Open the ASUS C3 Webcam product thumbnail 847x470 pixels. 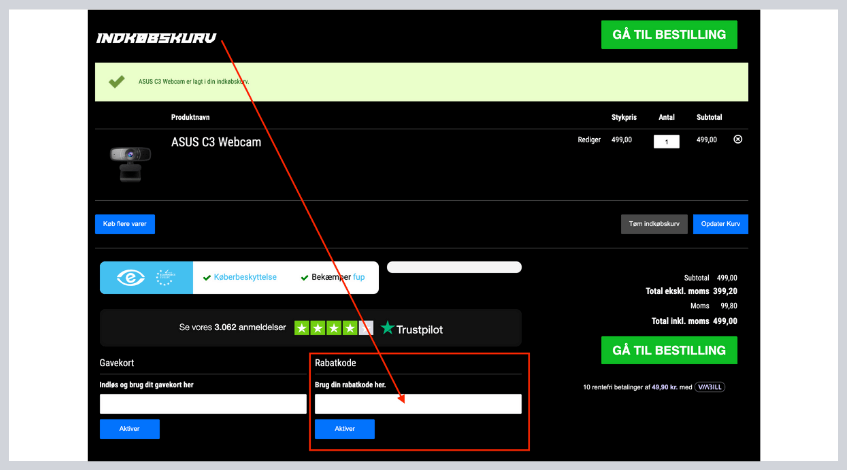pyautogui.click(x=130, y=163)
